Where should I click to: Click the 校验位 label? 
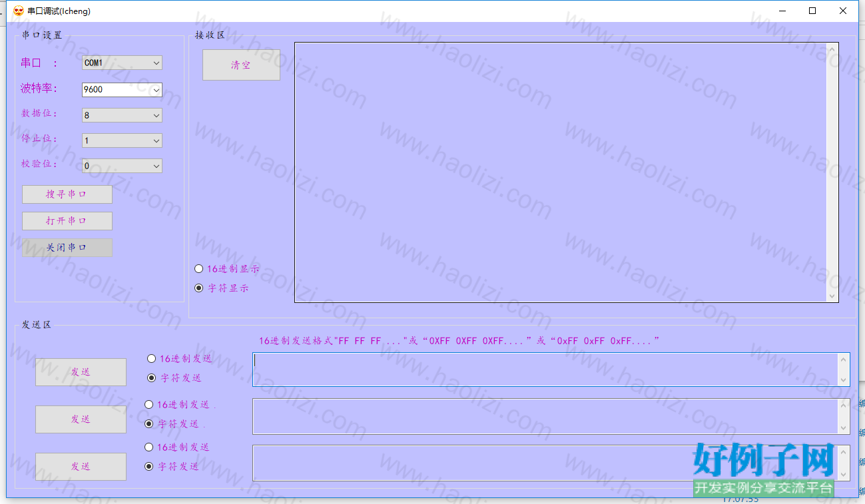(39, 164)
